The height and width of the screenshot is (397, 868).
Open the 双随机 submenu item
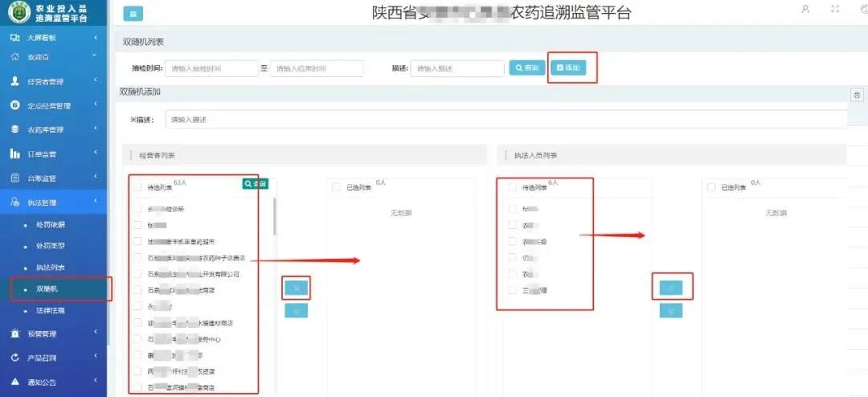[x=47, y=289]
